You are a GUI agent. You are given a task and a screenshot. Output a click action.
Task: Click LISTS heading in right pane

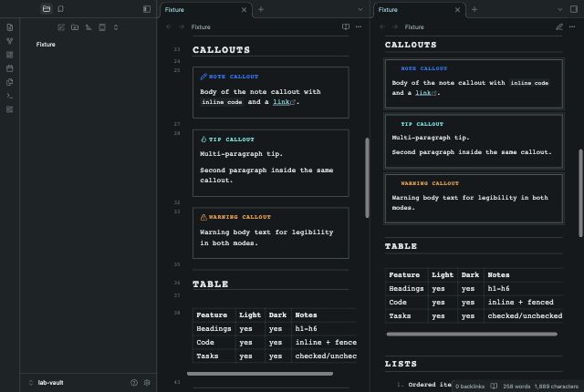pos(401,364)
